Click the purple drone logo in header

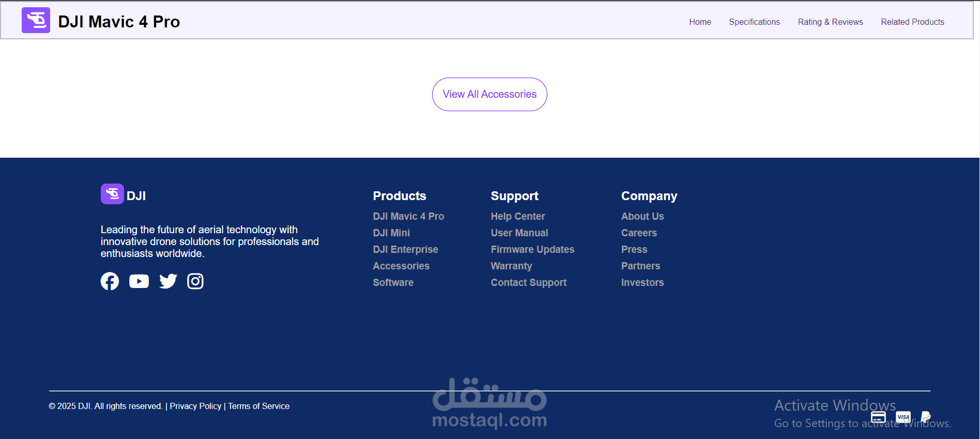pyautogui.click(x=36, y=21)
